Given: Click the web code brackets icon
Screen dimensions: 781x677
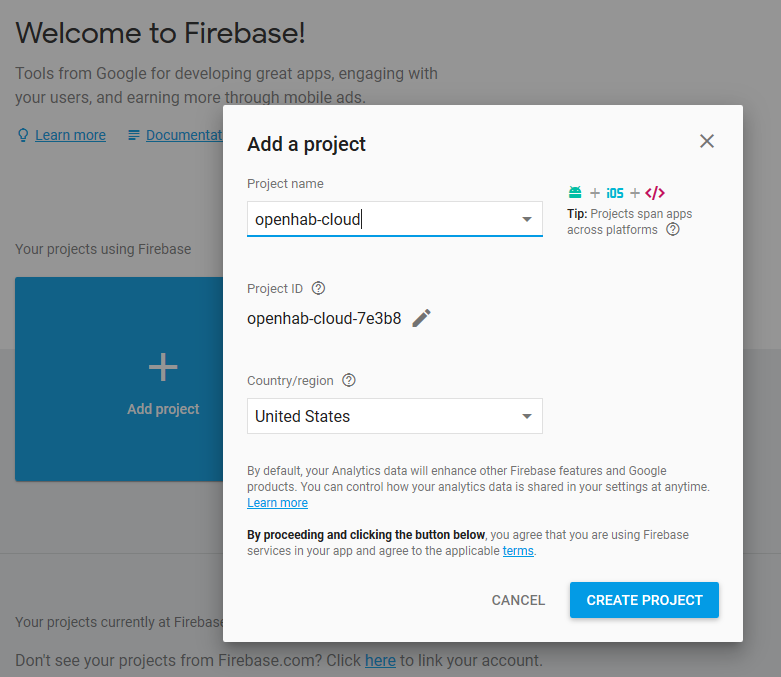Looking at the screenshot, I should (655, 193).
